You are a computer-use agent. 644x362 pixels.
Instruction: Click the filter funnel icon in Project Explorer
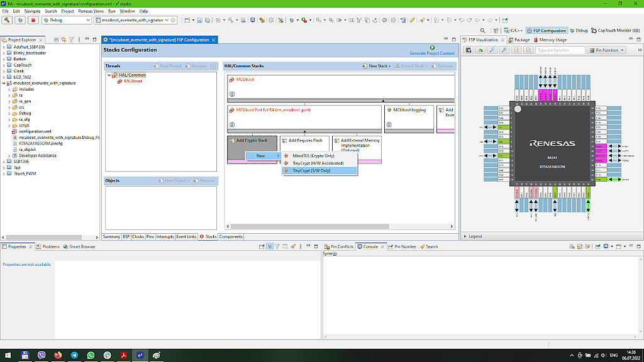[71, 40]
